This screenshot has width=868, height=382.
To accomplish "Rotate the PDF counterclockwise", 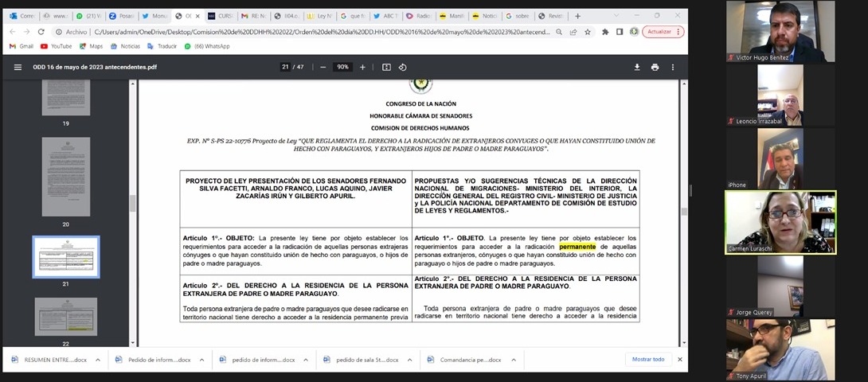I will tap(402, 67).
